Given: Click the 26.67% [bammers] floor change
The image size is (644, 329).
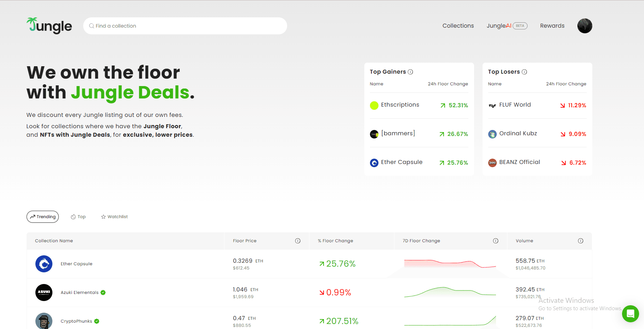Looking at the screenshot, I should tap(454, 134).
